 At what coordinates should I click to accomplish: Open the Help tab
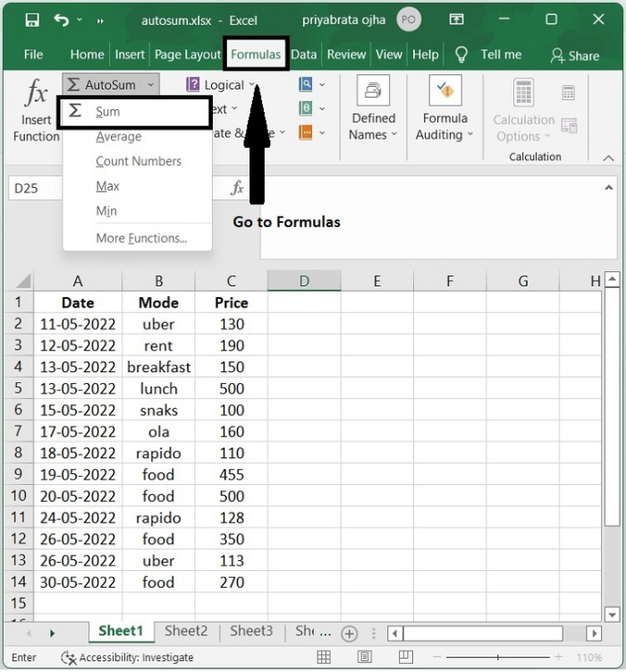(425, 55)
